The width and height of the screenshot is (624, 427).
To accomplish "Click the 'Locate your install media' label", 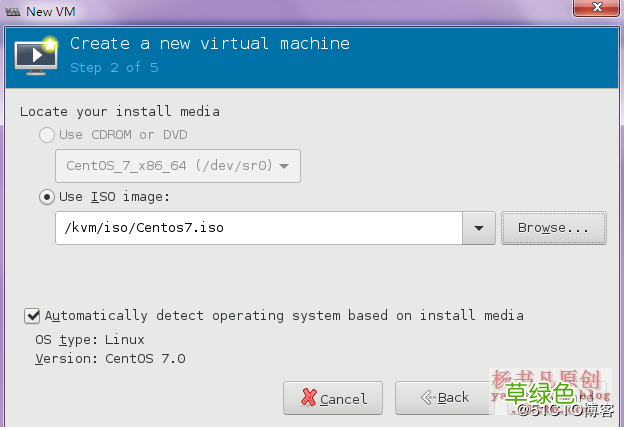I will [120, 111].
